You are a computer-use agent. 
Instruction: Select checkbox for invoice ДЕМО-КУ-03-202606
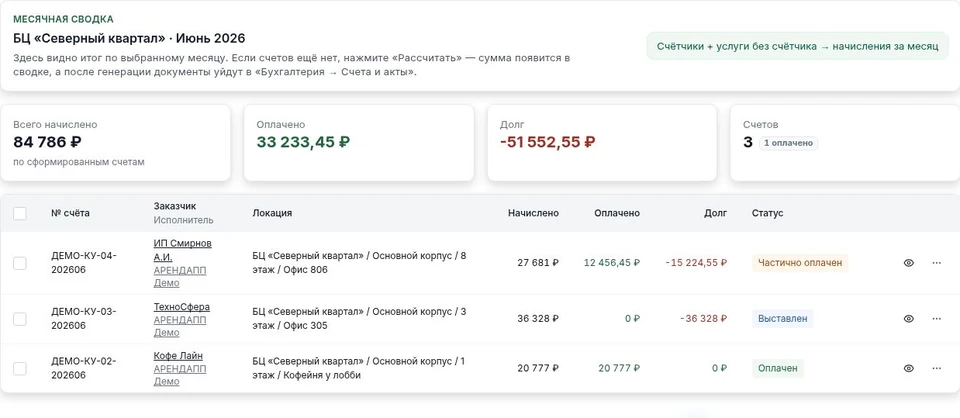coord(20,319)
